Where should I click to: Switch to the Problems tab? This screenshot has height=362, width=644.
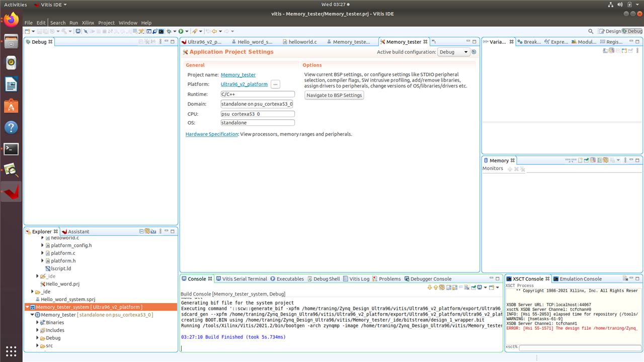coord(386,279)
